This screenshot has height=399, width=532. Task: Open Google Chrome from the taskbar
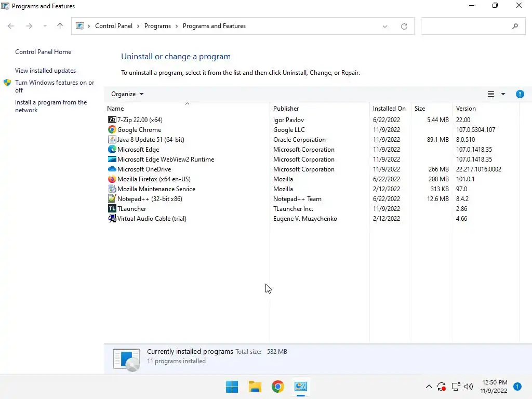(278, 387)
